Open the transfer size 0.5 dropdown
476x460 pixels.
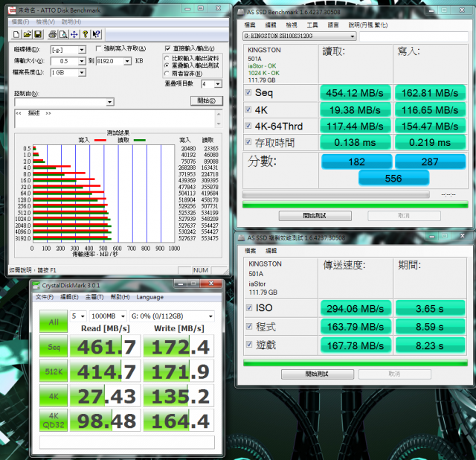point(81,61)
